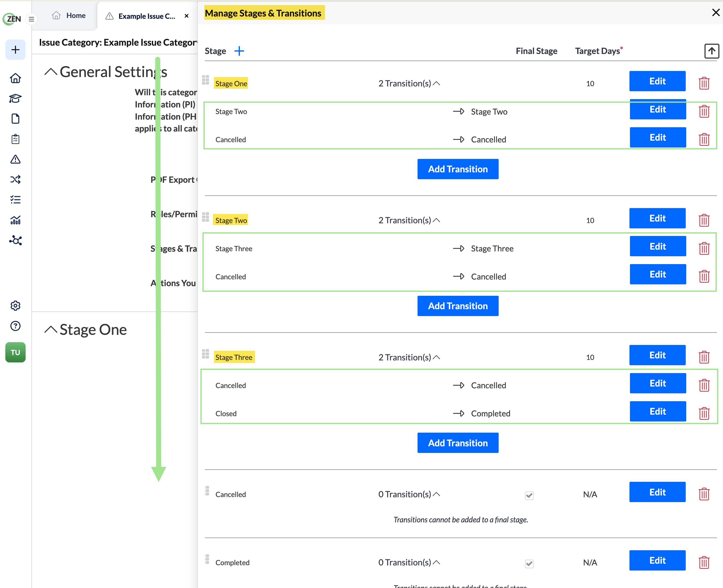Click the hamburger menu beside ZEN logo

coord(31,19)
